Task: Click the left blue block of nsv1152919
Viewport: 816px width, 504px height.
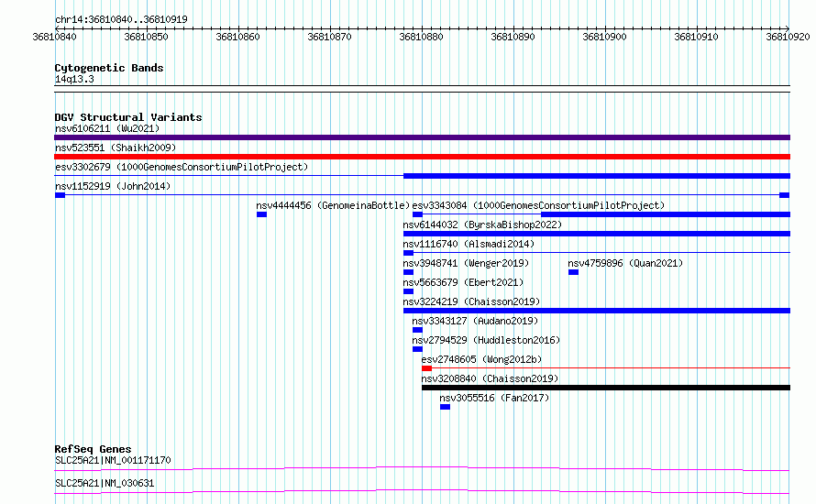Action: pyautogui.click(x=60, y=195)
